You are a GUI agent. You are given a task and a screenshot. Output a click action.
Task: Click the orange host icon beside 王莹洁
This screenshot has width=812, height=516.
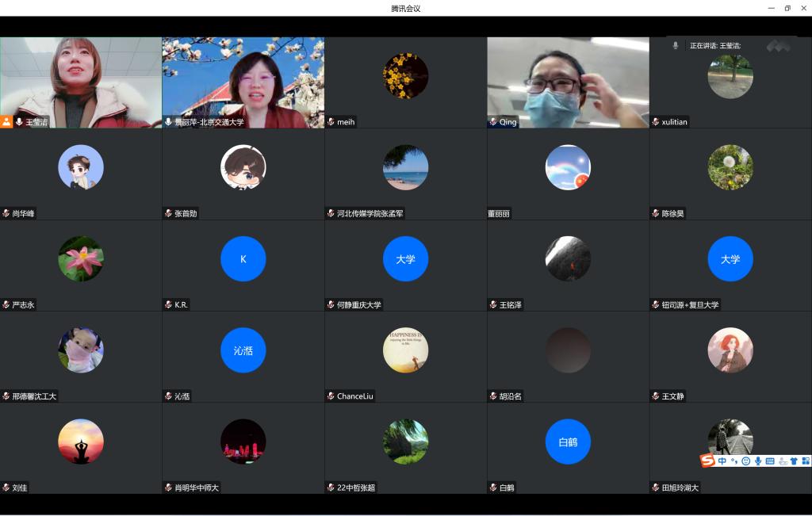[6, 122]
